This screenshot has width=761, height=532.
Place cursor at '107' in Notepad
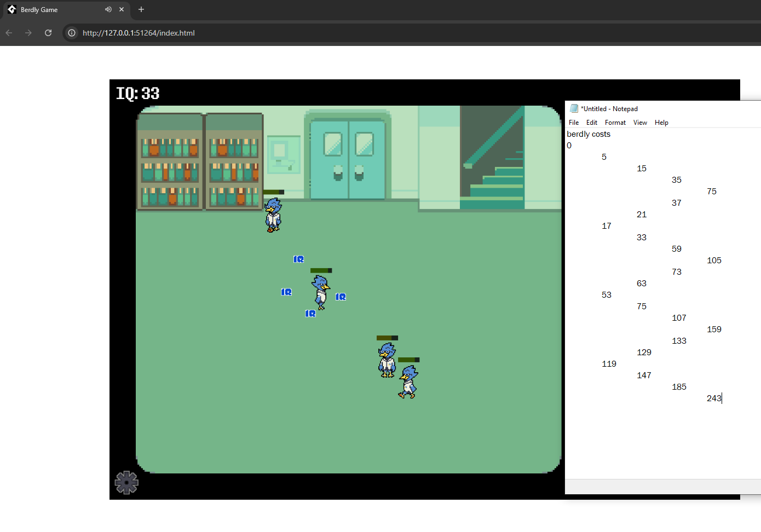tap(679, 318)
